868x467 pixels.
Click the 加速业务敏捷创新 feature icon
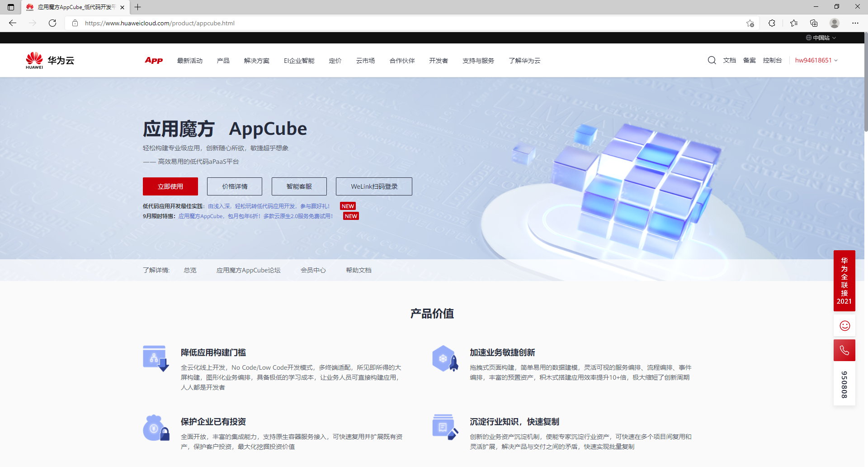point(445,358)
